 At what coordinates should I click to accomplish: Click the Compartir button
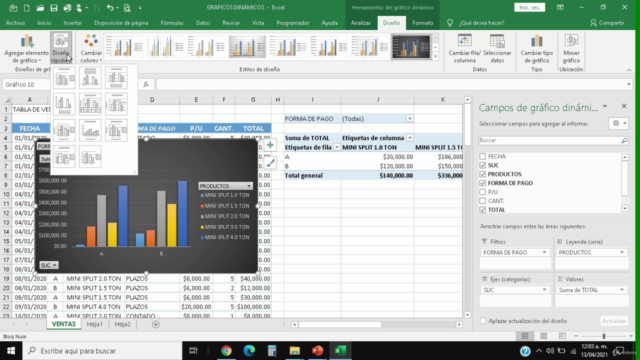click(607, 23)
